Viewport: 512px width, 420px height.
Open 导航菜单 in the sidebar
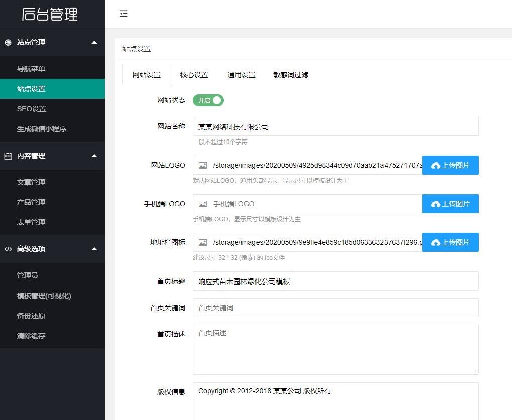52,69
